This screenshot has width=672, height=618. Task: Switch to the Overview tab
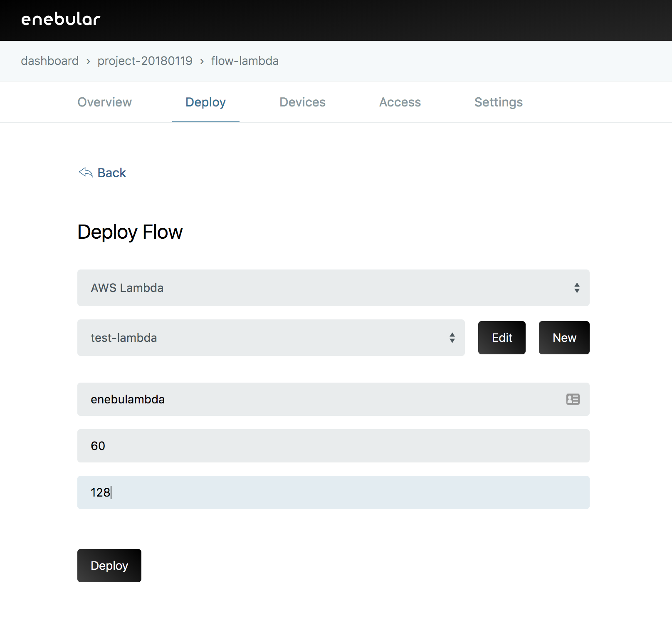tap(104, 102)
